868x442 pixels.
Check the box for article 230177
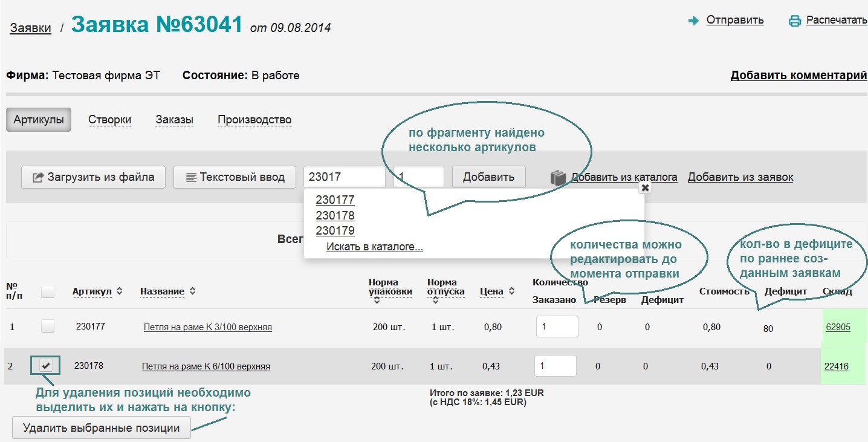pos(47,327)
